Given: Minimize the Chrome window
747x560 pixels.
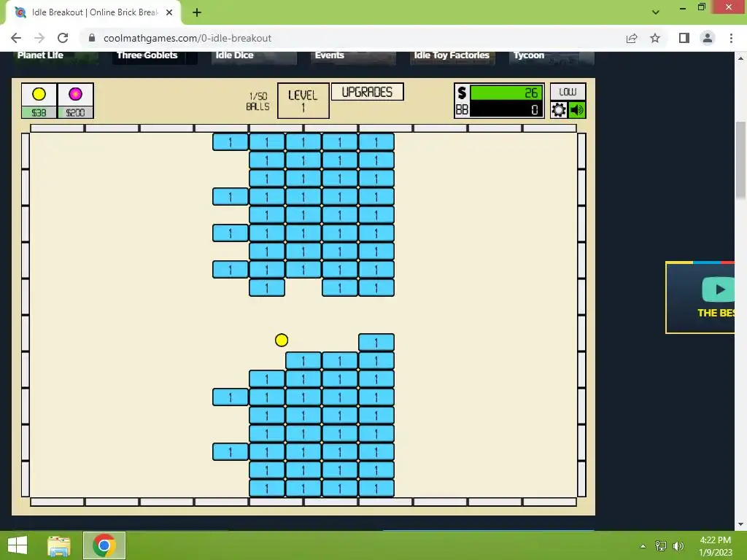Looking at the screenshot, I should 683,7.
